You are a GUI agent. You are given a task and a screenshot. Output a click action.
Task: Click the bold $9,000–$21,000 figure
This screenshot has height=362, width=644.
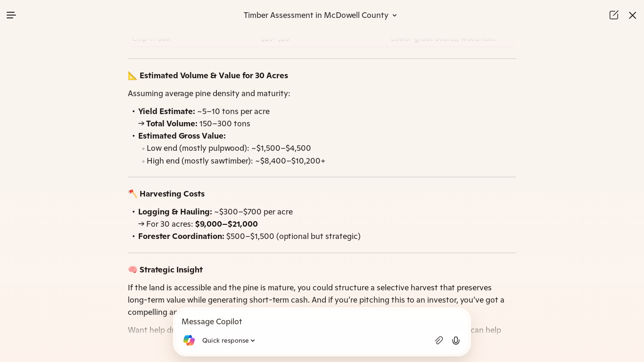[226, 224]
